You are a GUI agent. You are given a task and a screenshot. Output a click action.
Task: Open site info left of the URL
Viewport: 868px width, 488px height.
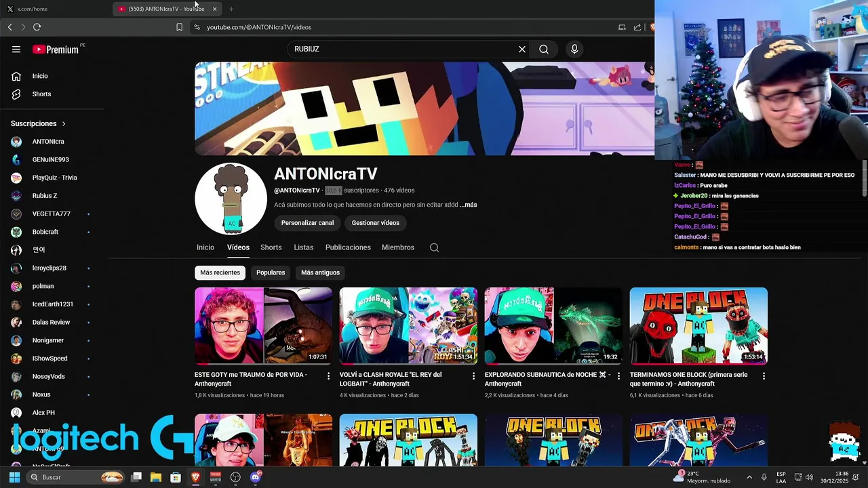pos(197,27)
